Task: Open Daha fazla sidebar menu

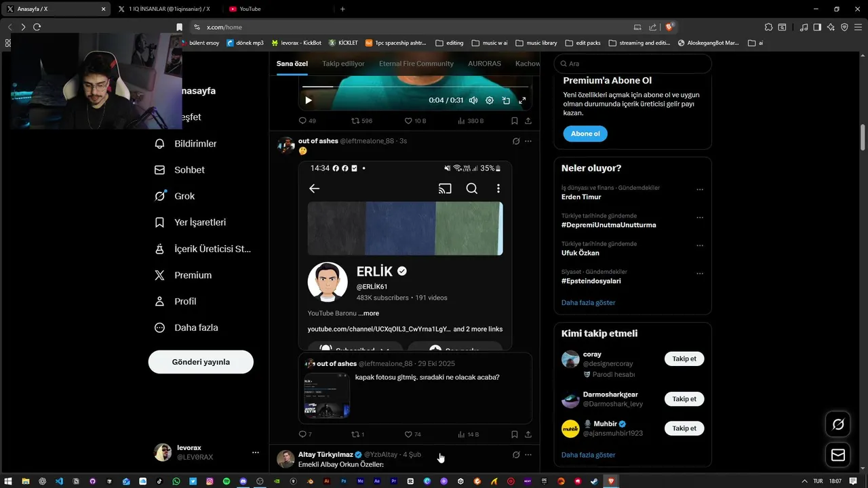Action: coord(186,327)
